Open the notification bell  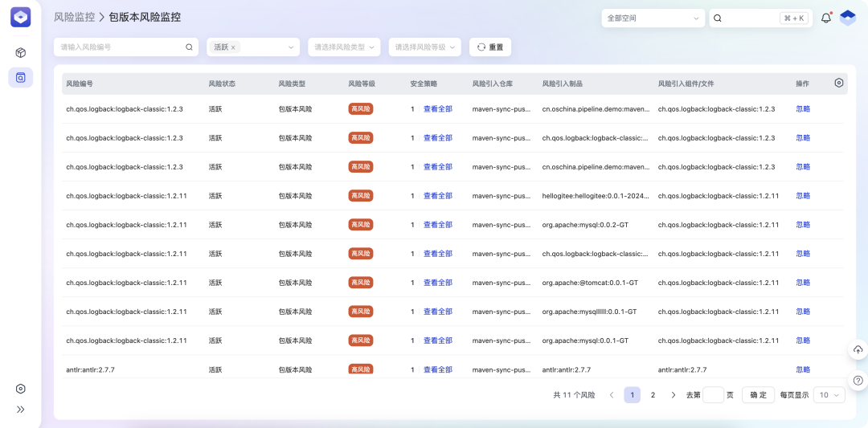coord(825,18)
